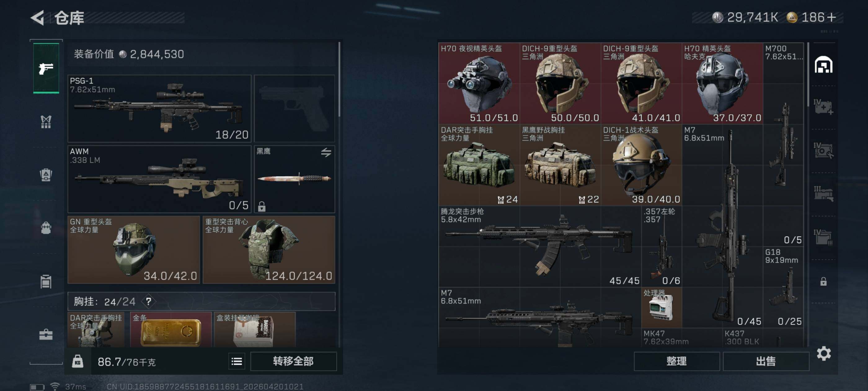Screen dimensions: 868x391
Task: Select the 金条 gold bar item
Action: coord(171,330)
